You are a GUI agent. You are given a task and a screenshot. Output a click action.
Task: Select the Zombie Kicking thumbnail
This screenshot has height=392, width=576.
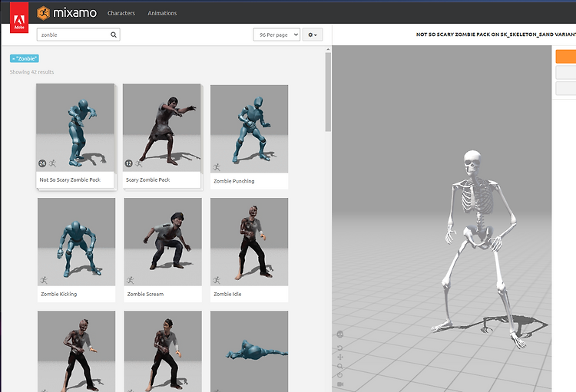76,242
